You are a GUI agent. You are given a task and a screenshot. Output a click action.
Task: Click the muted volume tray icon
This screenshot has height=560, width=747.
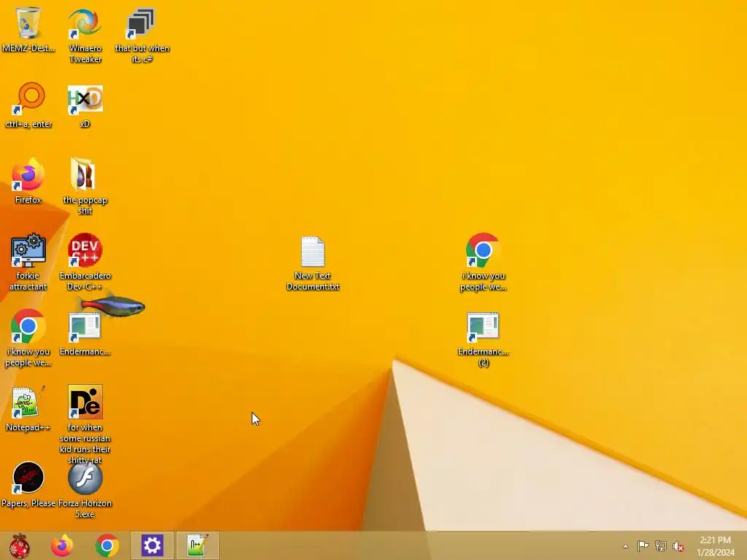[x=678, y=546]
